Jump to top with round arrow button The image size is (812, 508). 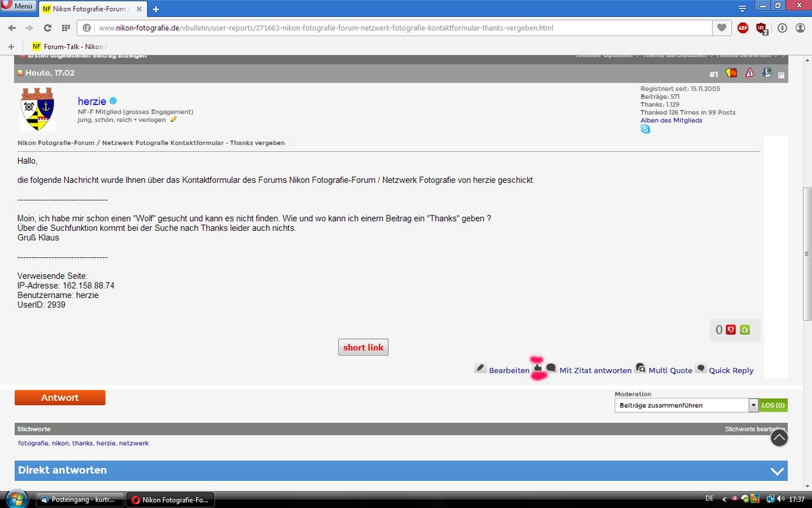(x=780, y=438)
